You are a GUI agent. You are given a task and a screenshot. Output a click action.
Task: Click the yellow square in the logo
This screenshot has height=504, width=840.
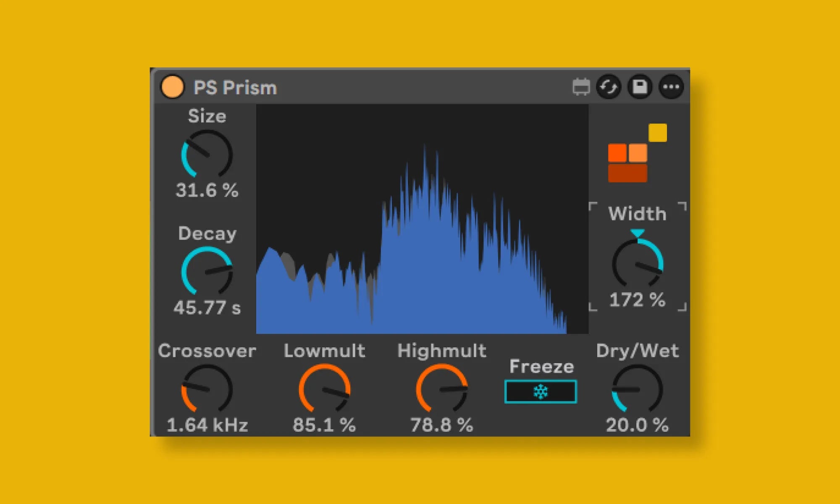click(657, 133)
